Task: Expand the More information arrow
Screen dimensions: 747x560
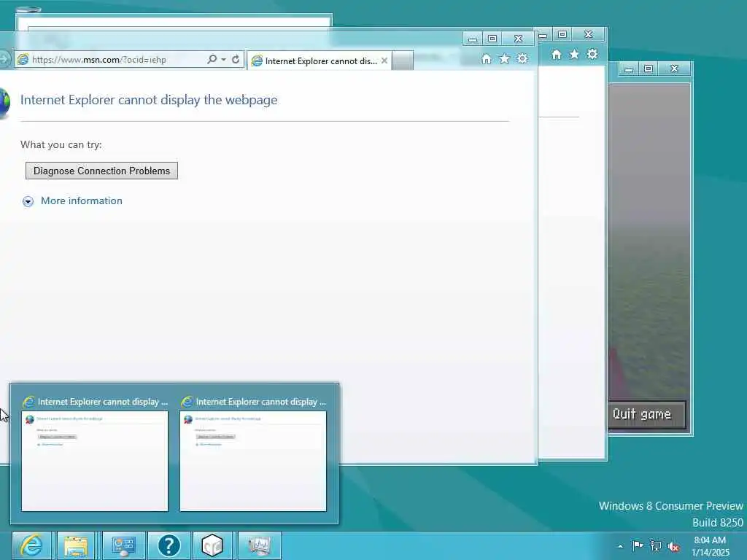Action: coord(28,201)
